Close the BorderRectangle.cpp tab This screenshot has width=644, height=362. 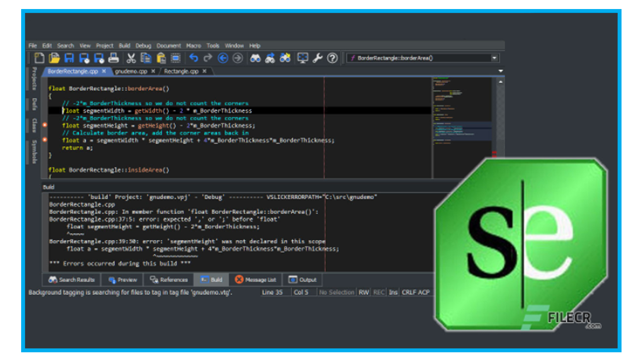(x=104, y=71)
